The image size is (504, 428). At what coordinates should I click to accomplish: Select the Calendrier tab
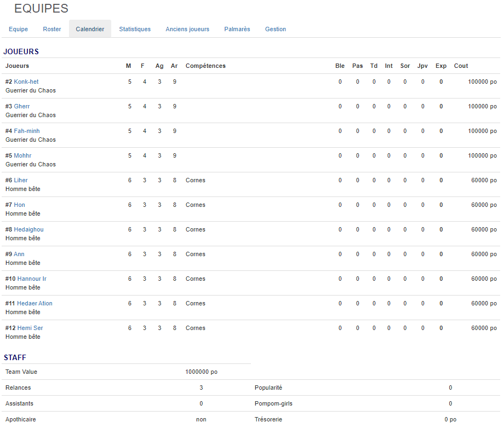point(90,29)
